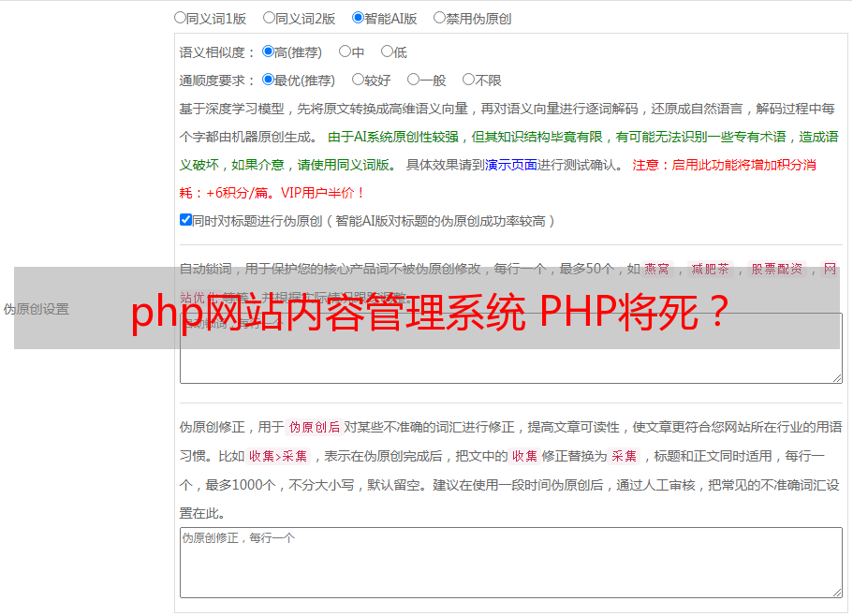Set 语义相似度 to 中
The height and width of the screenshot is (616, 853).
click(345, 51)
